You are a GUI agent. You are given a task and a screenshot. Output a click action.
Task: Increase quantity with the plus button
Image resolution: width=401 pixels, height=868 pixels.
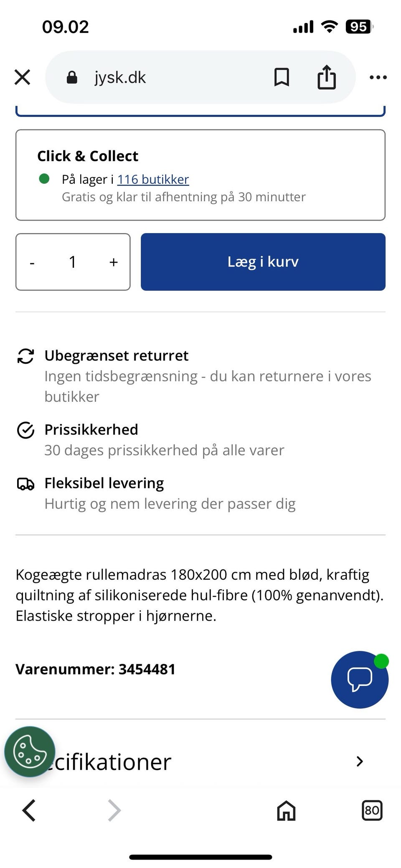[x=113, y=262]
